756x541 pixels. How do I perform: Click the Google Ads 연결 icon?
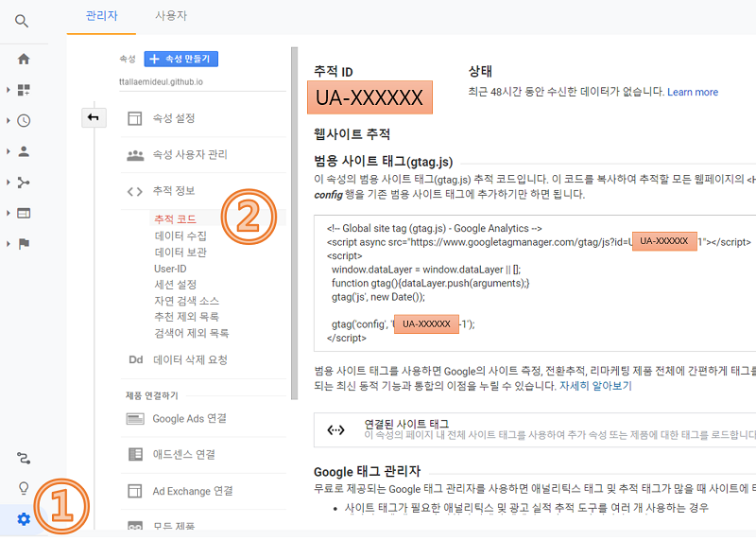pyautogui.click(x=135, y=419)
